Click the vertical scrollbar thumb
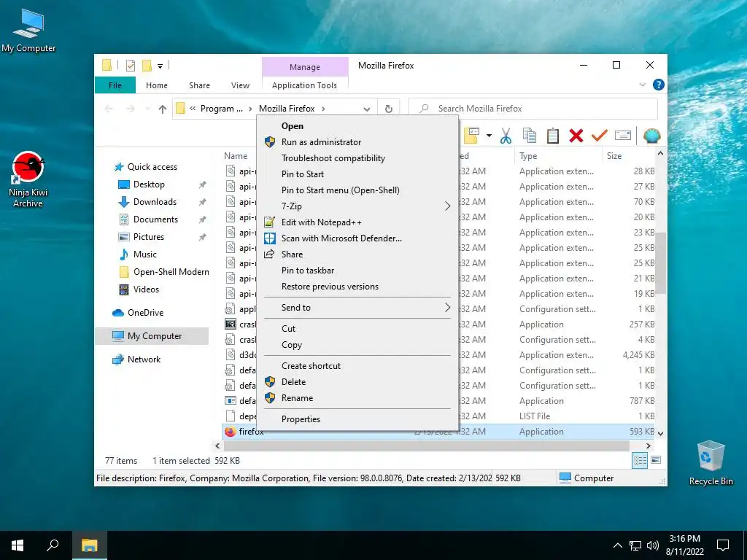Viewport: 747px width, 560px height. coord(660,262)
